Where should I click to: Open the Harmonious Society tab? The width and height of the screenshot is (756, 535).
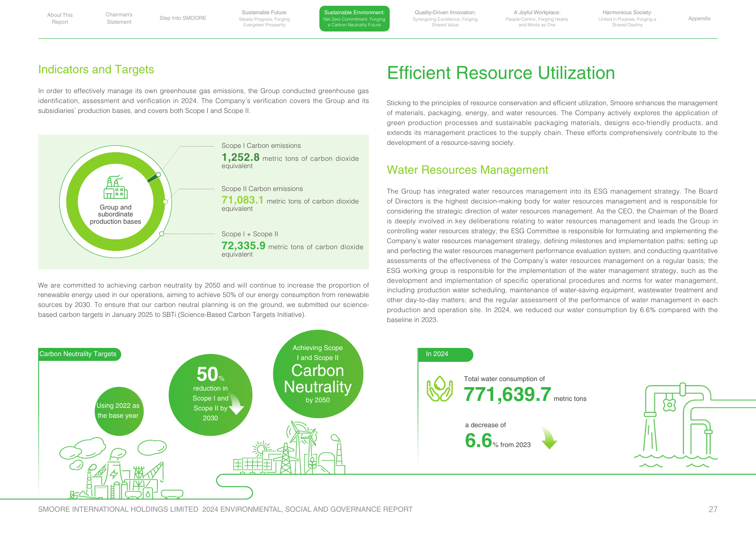[627, 19]
